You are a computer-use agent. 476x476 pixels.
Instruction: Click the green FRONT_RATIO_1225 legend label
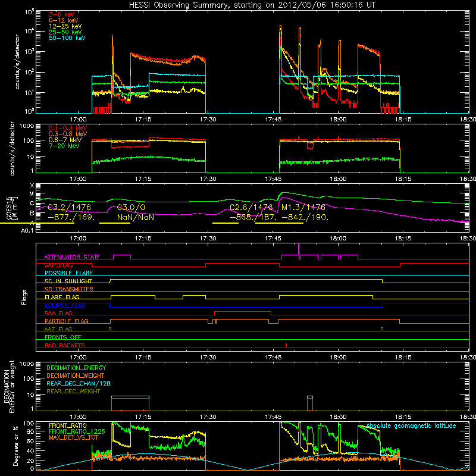tap(77, 431)
